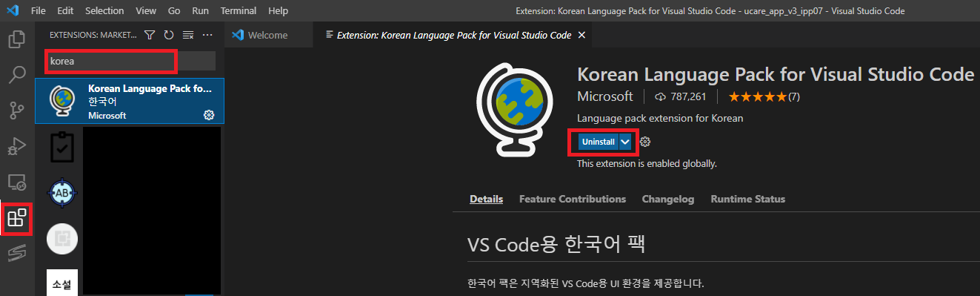Click the AB target extension icon
This screenshot has width=980, height=296.
pos(61,193)
